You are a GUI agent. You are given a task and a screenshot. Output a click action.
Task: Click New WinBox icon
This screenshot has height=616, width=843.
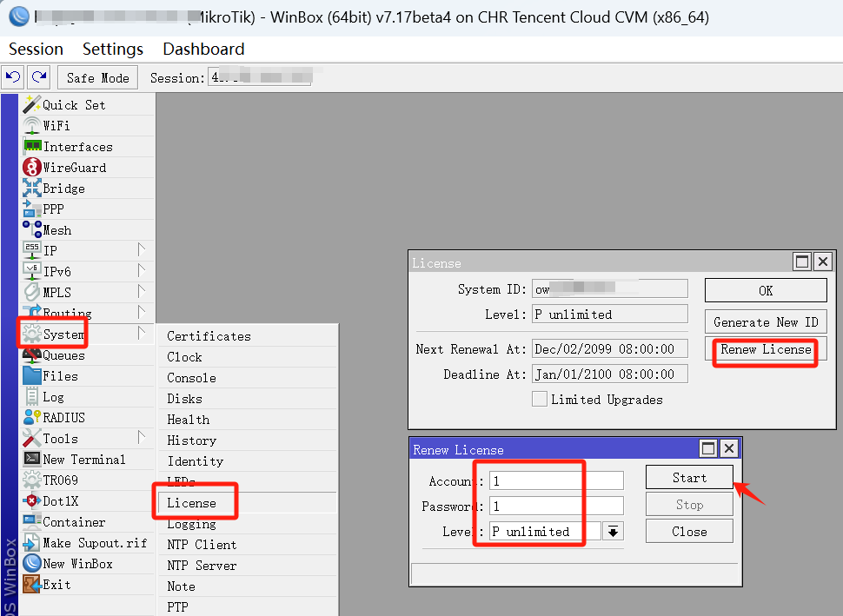coord(31,563)
